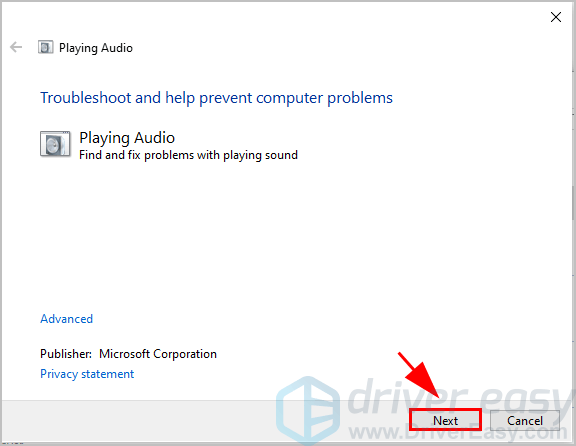This screenshot has width=576, height=446.
Task: Click the www.DriverEasy.com watermark text
Action: pyautogui.click(x=458, y=433)
